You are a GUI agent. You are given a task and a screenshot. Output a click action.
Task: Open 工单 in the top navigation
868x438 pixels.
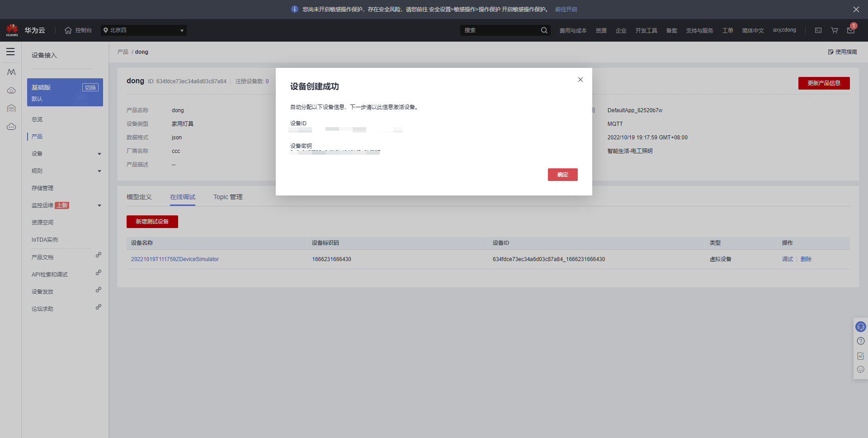pos(728,31)
